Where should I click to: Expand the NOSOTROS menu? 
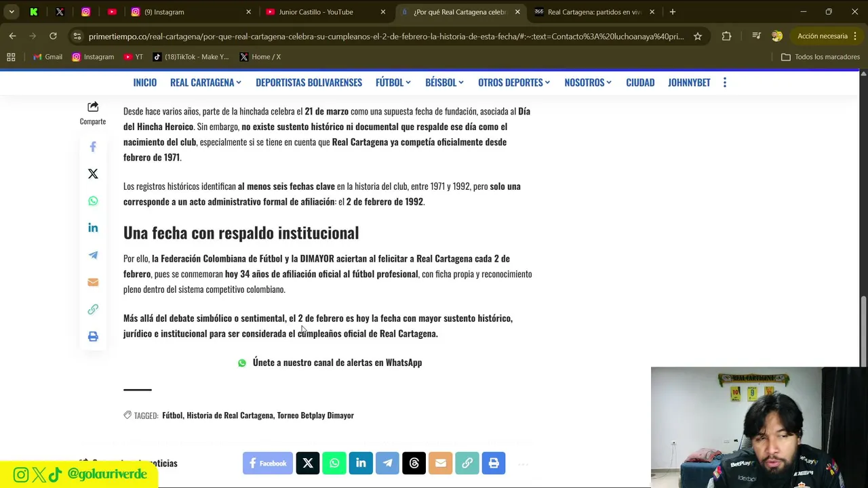pyautogui.click(x=588, y=82)
